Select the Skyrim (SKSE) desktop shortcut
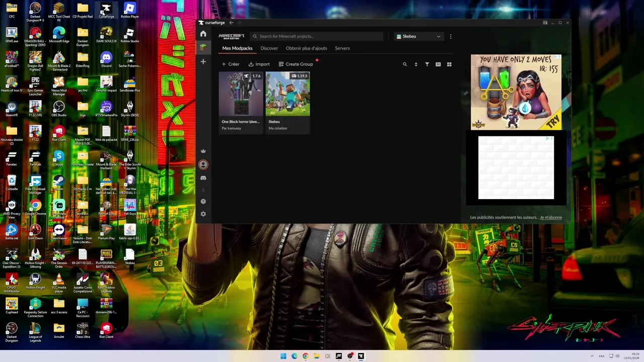The width and height of the screenshot is (644, 362). 130,109
